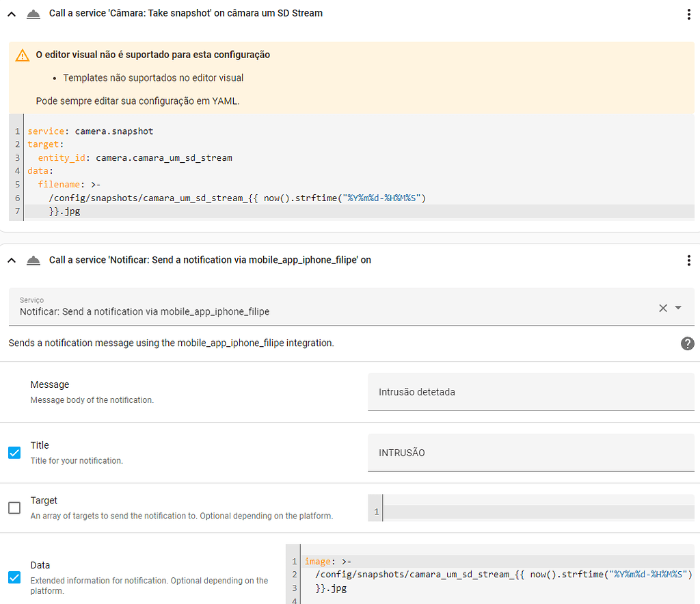Screen dimensions: 700x604
Task: Open the Serviço dropdown arrow
Action: pyautogui.click(x=678, y=308)
